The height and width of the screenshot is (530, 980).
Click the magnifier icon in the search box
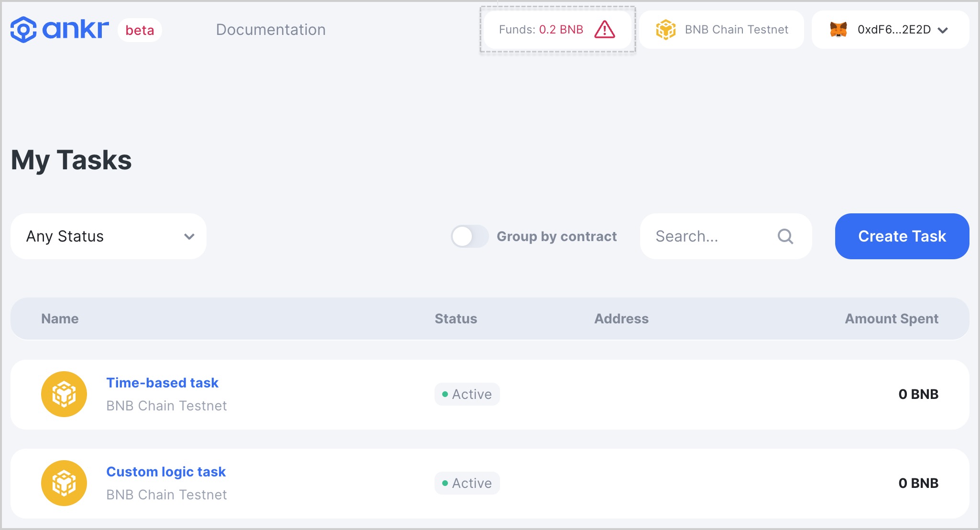pyautogui.click(x=785, y=236)
